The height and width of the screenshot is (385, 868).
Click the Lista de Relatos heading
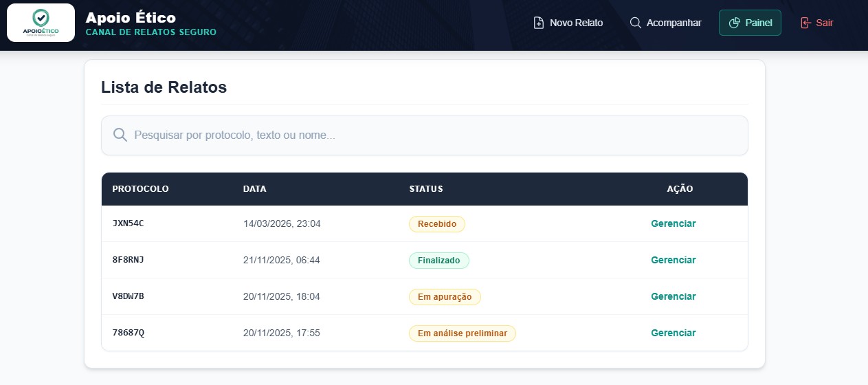point(164,87)
